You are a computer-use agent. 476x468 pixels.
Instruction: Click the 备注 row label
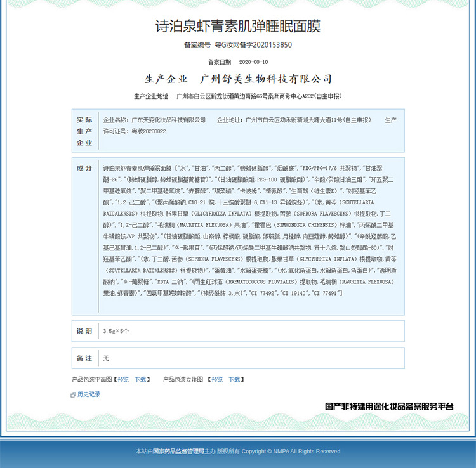84,358
